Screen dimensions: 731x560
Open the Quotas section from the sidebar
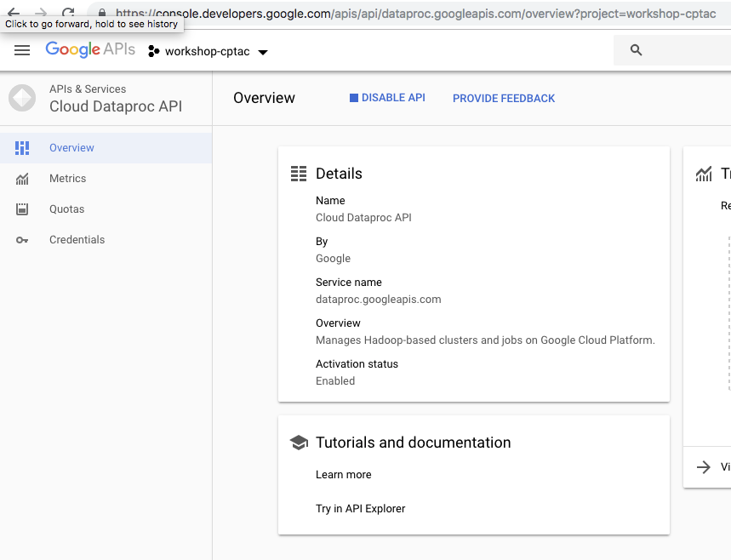(68, 209)
